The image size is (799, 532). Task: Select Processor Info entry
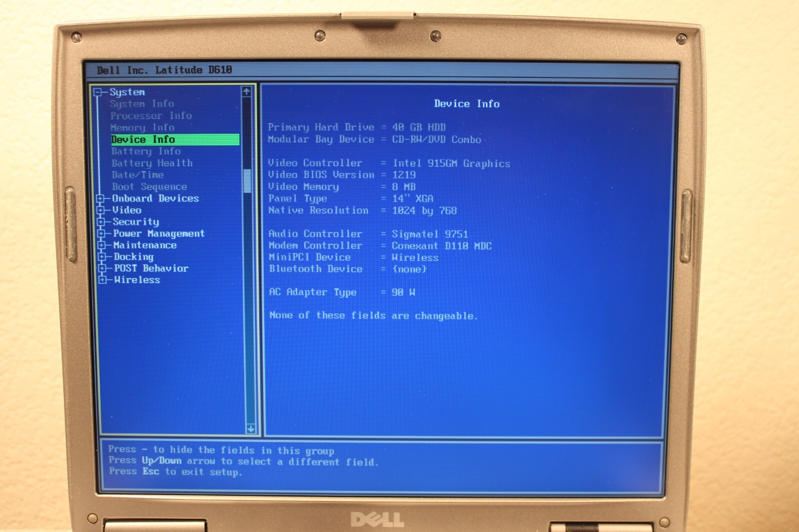pos(151,116)
